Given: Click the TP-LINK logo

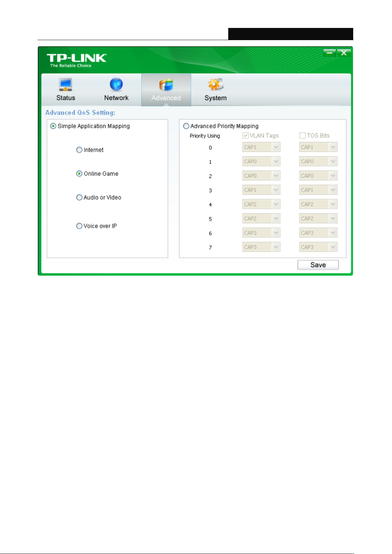Looking at the screenshot, I should click(76, 60).
